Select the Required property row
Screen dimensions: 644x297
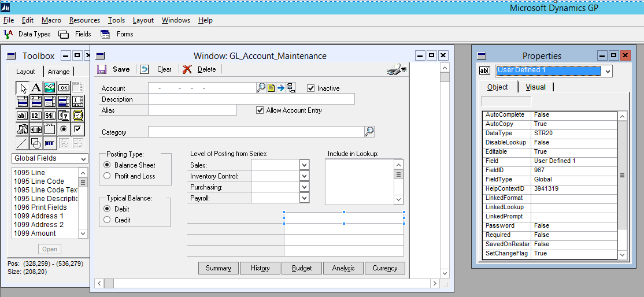(550, 235)
